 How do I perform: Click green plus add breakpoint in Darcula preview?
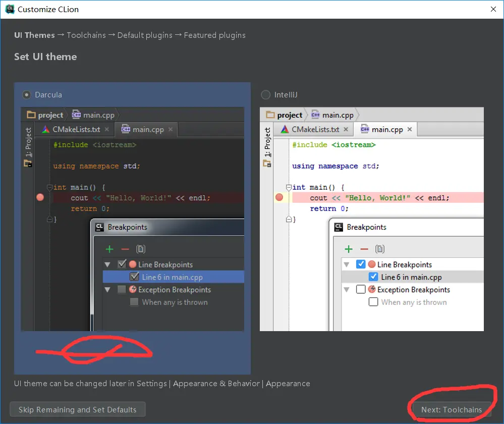[x=109, y=249]
